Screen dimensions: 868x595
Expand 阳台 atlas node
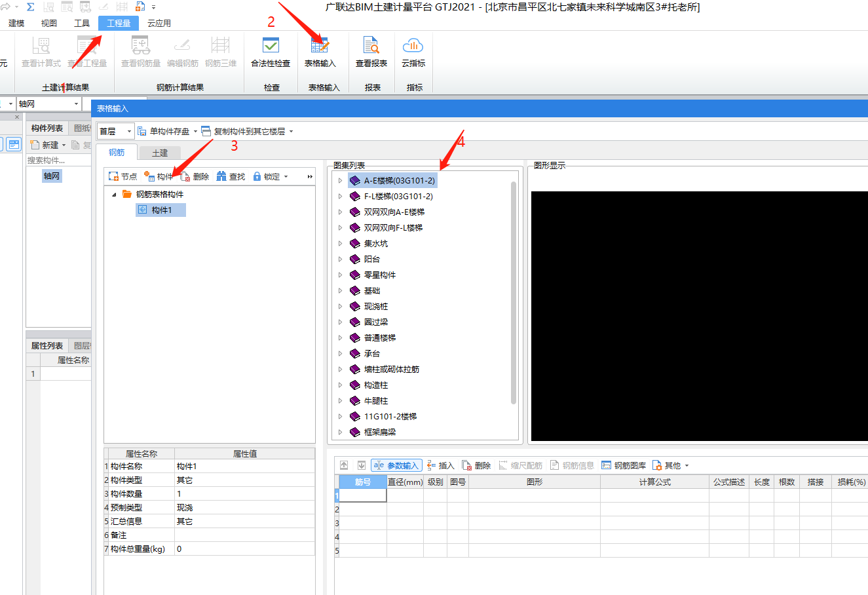[x=340, y=259]
